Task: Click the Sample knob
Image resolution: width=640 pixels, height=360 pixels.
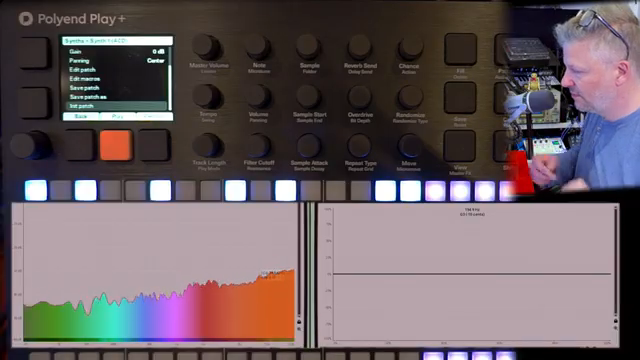Action: [x=309, y=47]
